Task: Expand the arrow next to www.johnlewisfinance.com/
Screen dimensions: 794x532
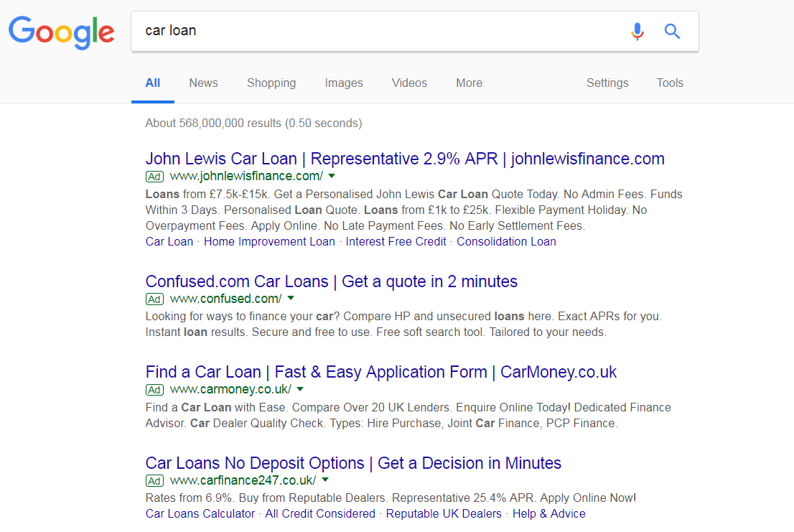Action: [332, 176]
